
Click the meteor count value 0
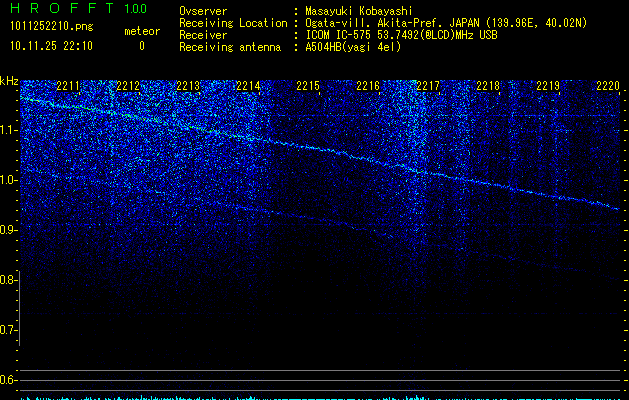[142, 46]
